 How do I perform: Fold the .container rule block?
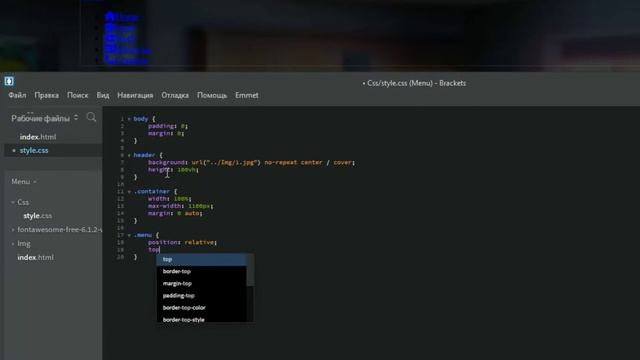[x=129, y=191]
